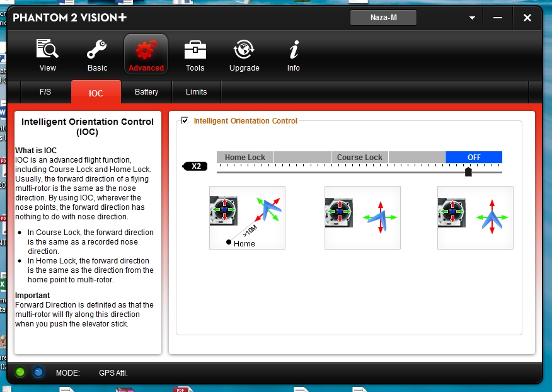The width and height of the screenshot is (552, 392).
Task: Select the IOC tab
Action: (96, 92)
